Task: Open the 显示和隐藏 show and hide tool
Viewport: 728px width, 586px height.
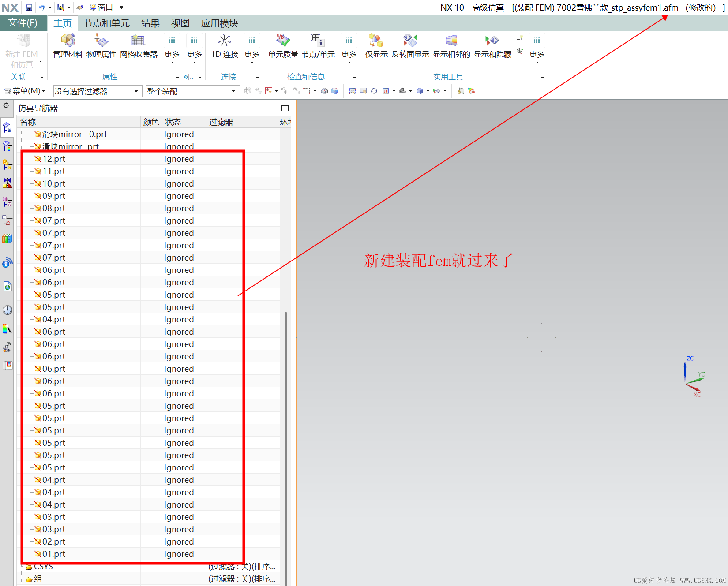Action: [x=492, y=46]
